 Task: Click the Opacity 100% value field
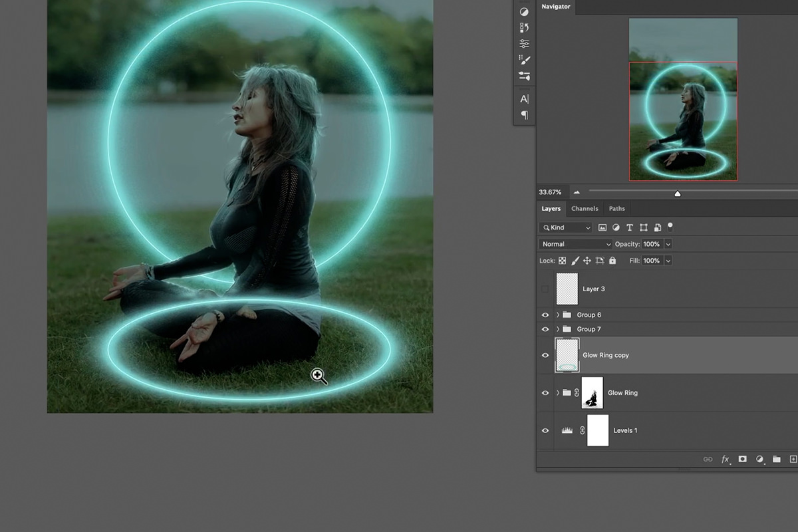click(x=652, y=244)
